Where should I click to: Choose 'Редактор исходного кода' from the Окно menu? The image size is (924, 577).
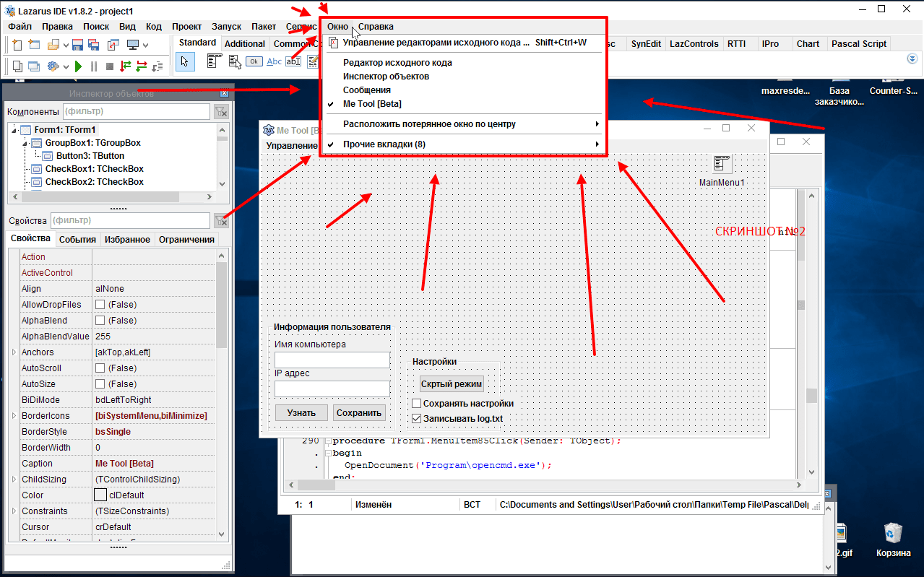point(463,63)
